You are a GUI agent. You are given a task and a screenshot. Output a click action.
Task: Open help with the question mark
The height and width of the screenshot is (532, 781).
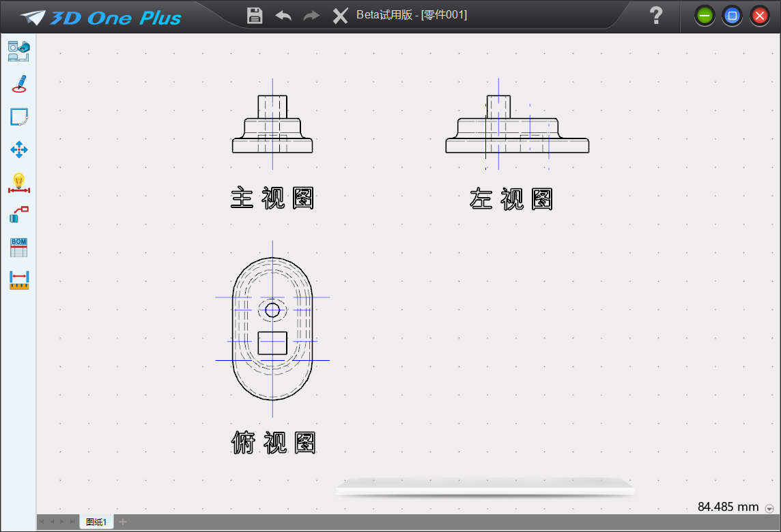tap(655, 16)
